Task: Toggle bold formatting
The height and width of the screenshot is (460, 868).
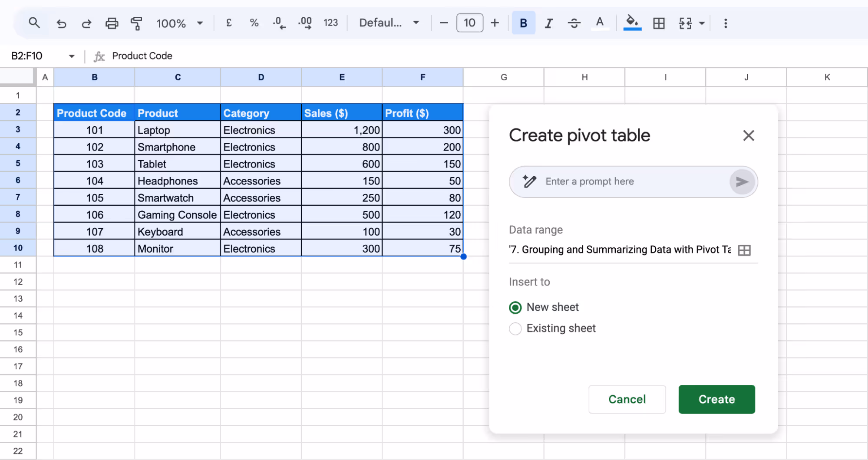Action: pos(523,23)
